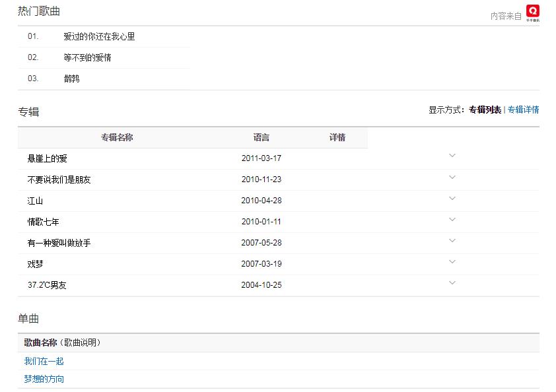
Task: Expand details for album 有一种爱叫做放手
Action: coord(452,240)
